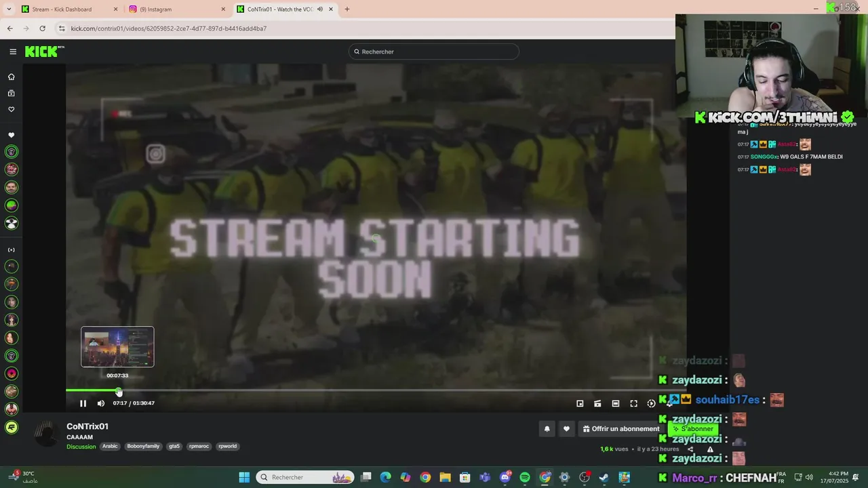
Task: Click the browser address bar URL
Action: tap(169, 28)
